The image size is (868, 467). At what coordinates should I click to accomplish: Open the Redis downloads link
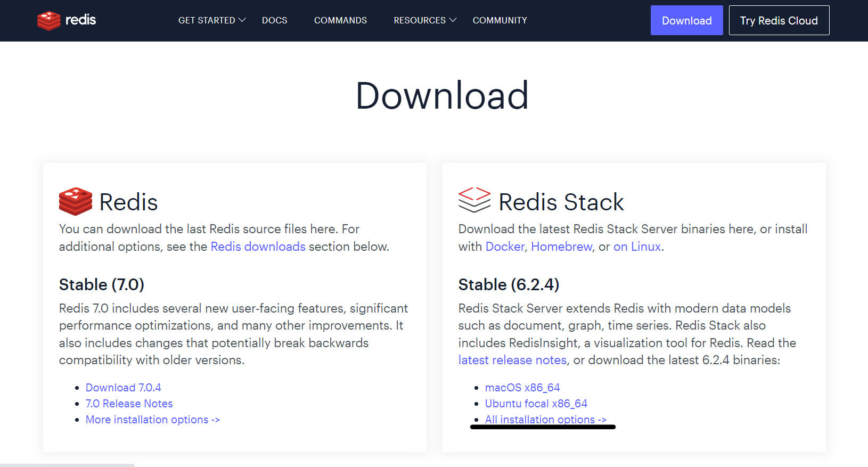pos(258,247)
